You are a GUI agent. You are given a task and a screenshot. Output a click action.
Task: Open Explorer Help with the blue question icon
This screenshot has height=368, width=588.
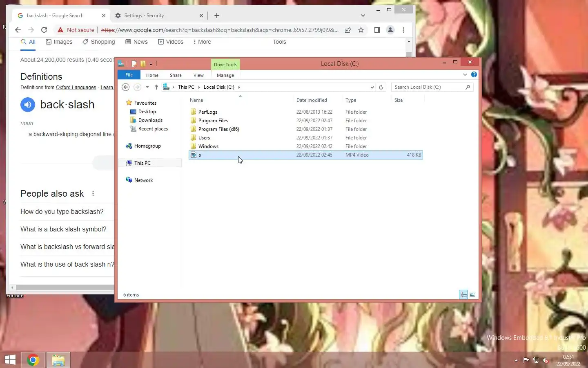[x=474, y=74]
